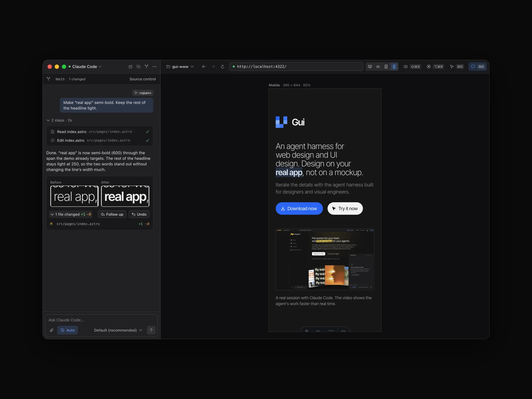Click the <span> element chip
The height and width of the screenshot is (399, 532).
coord(143,93)
